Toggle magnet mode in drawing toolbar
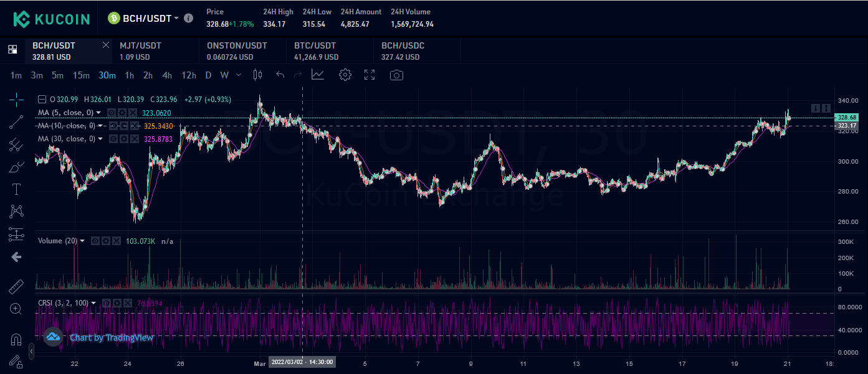Image resolution: width=868 pixels, height=374 pixels. click(17, 339)
